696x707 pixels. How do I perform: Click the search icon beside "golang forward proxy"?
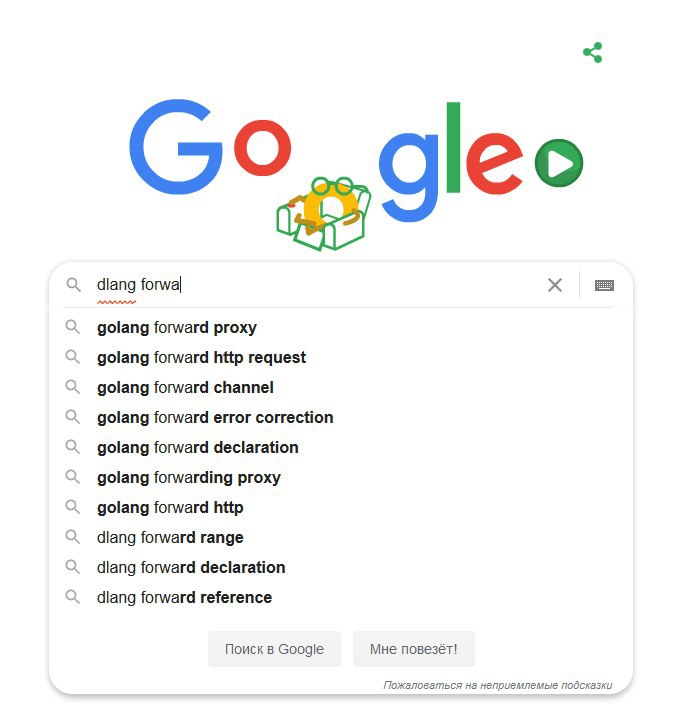(x=73, y=327)
